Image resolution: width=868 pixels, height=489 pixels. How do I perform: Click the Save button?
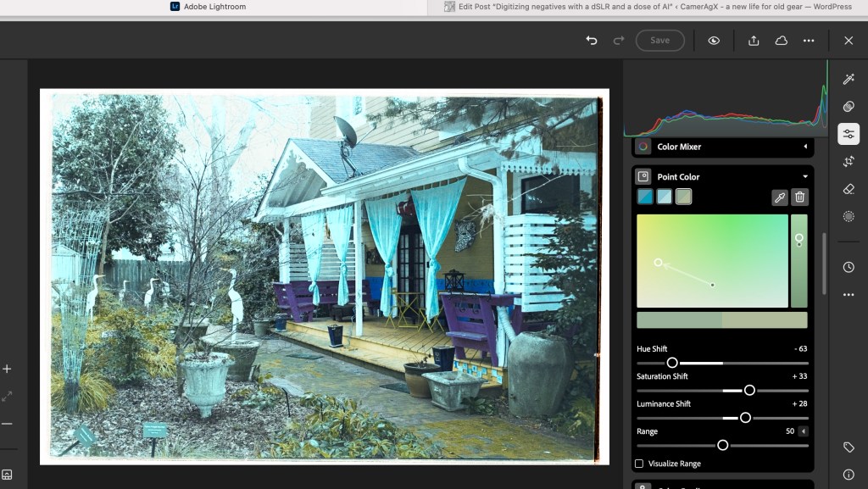659,41
